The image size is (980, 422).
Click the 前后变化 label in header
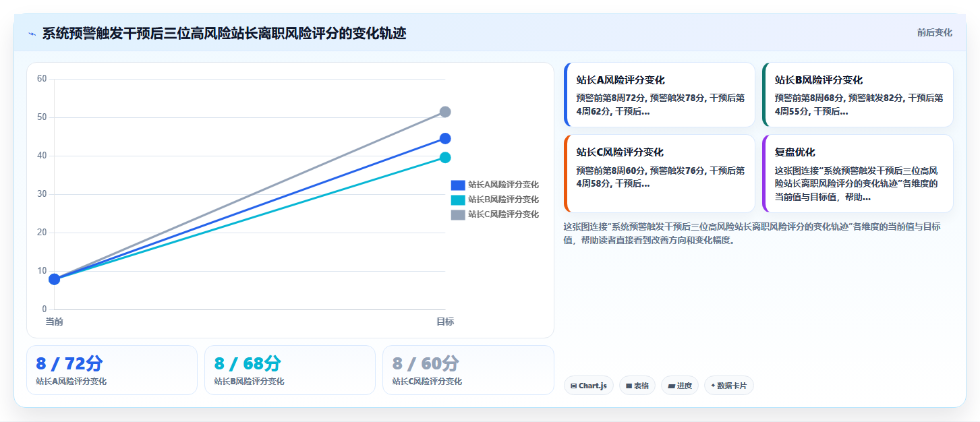tap(934, 32)
